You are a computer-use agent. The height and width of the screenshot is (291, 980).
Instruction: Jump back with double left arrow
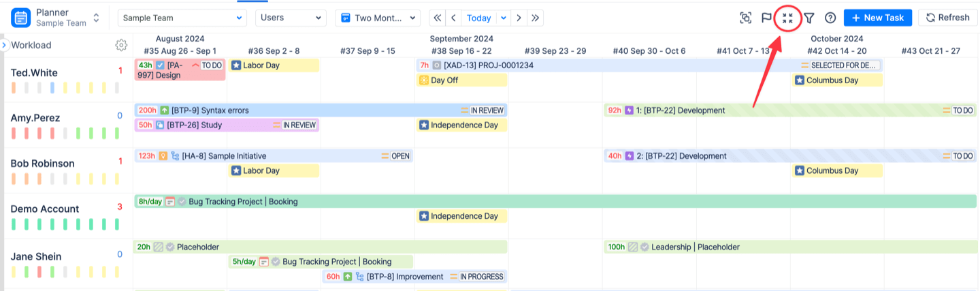pyautogui.click(x=437, y=18)
